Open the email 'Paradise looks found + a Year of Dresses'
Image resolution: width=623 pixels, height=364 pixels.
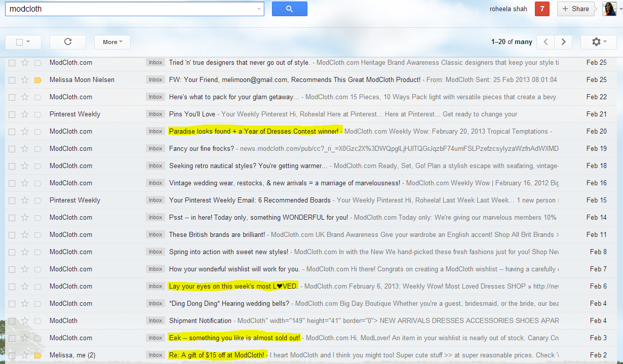(254, 131)
